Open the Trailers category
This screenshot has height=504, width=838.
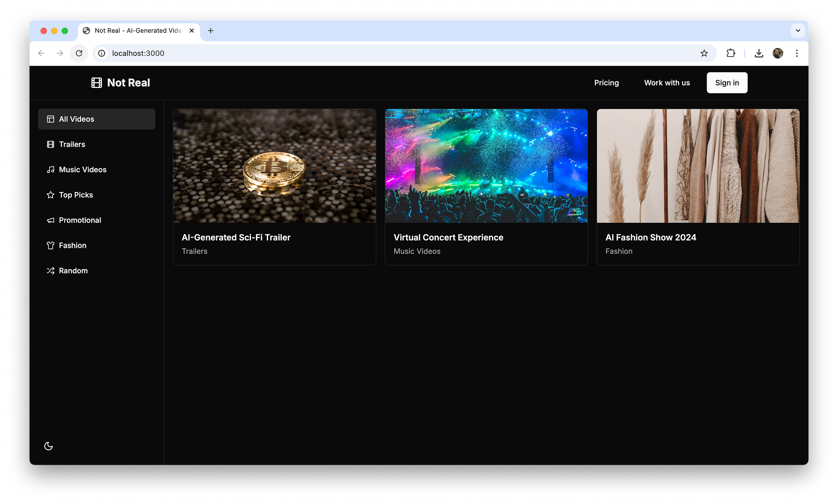coord(97,144)
